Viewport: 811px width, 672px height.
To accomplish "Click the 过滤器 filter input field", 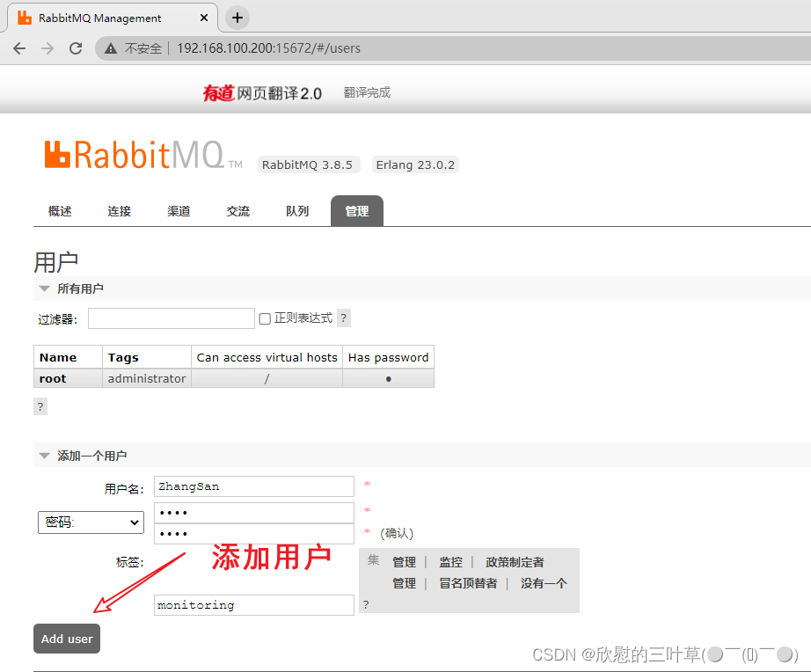I will coord(172,318).
